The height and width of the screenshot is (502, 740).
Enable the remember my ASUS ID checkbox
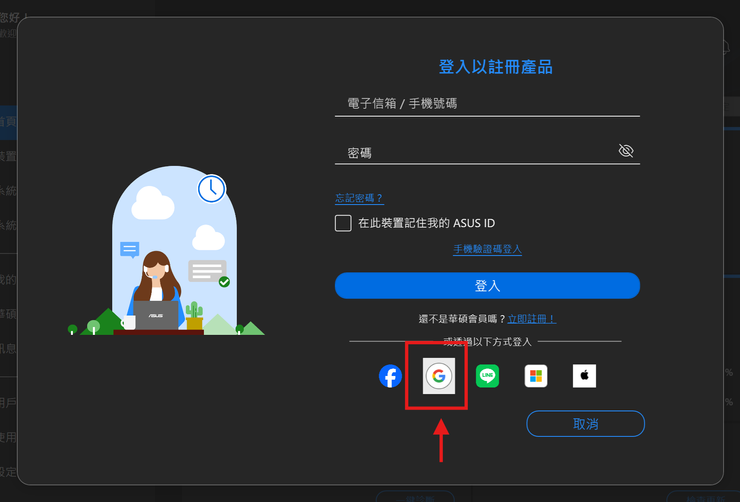[x=343, y=223]
